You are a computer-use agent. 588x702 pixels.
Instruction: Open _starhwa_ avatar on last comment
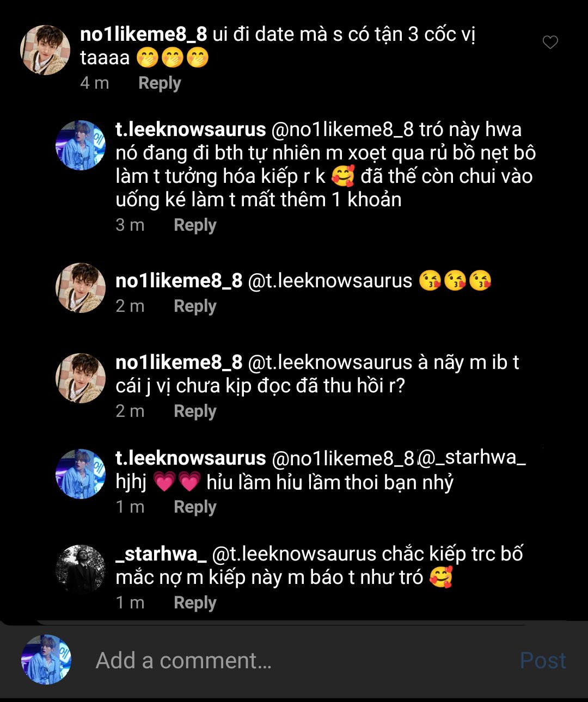[81, 569]
